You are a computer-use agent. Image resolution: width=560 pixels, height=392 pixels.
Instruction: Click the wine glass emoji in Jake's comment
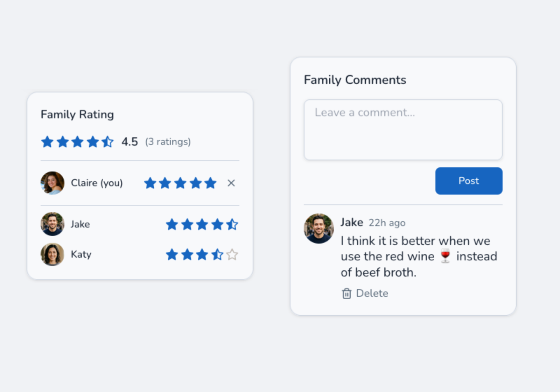tap(445, 256)
